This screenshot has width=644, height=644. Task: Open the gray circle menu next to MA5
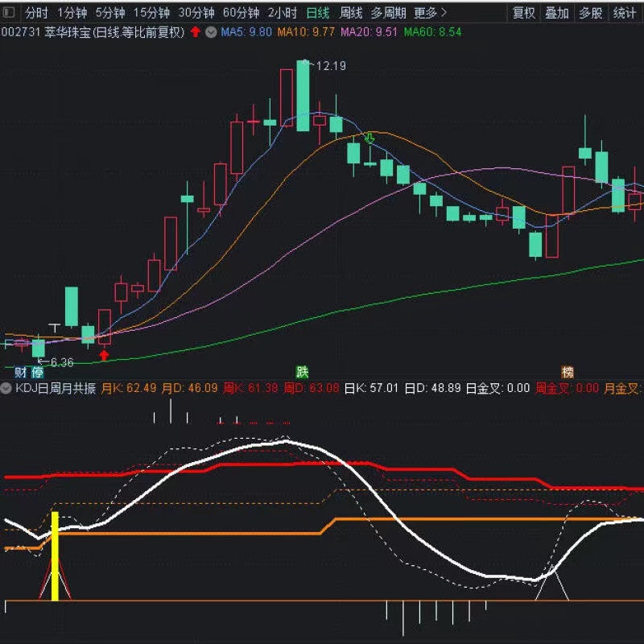tap(211, 32)
